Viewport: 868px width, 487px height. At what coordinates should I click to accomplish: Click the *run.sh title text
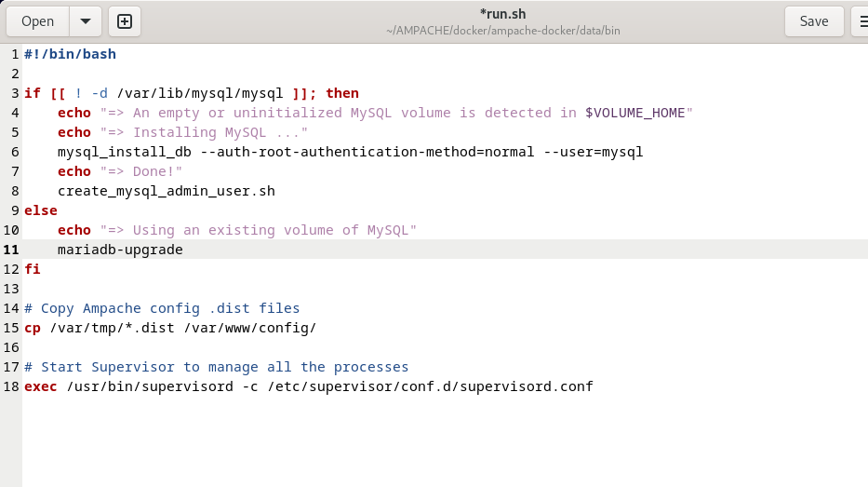pos(502,14)
